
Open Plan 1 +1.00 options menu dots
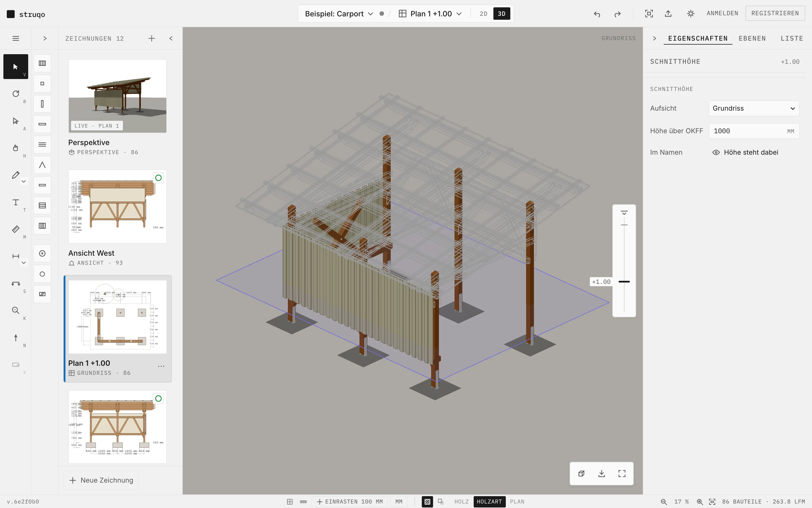point(161,366)
